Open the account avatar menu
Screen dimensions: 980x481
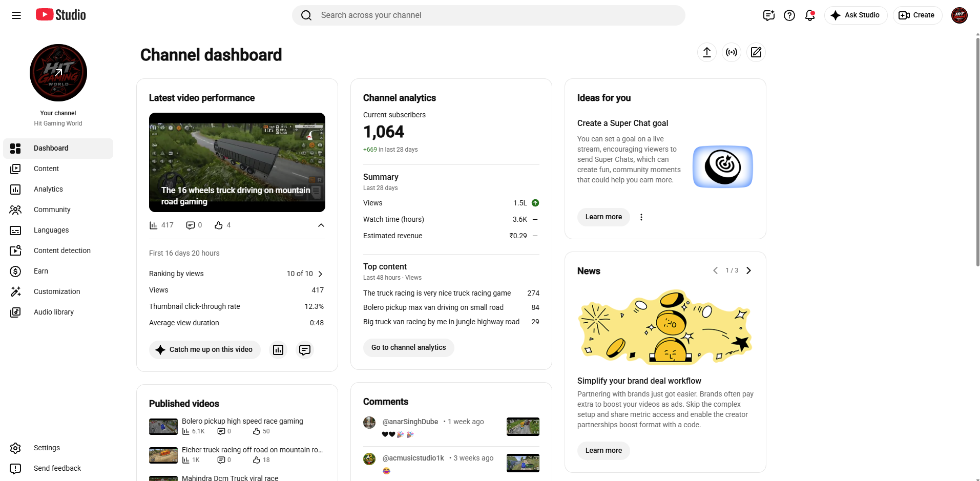pos(960,15)
